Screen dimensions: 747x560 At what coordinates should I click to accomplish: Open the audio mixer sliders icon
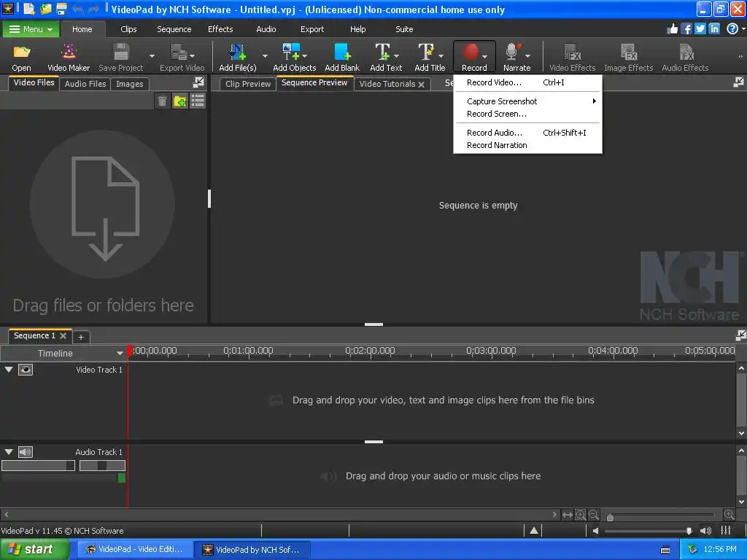coord(726,530)
